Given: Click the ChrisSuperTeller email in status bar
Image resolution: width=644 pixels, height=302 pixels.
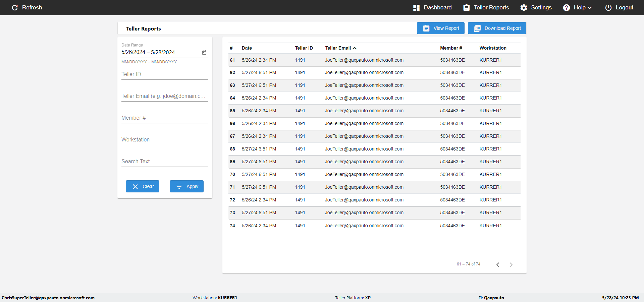Looking at the screenshot, I should click(x=48, y=298).
